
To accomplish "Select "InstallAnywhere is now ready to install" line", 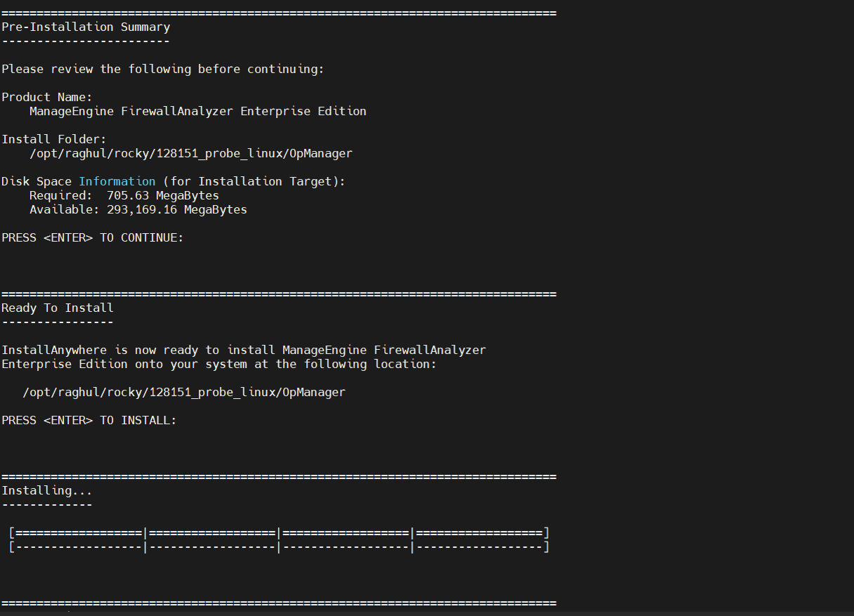I will pos(244,350).
